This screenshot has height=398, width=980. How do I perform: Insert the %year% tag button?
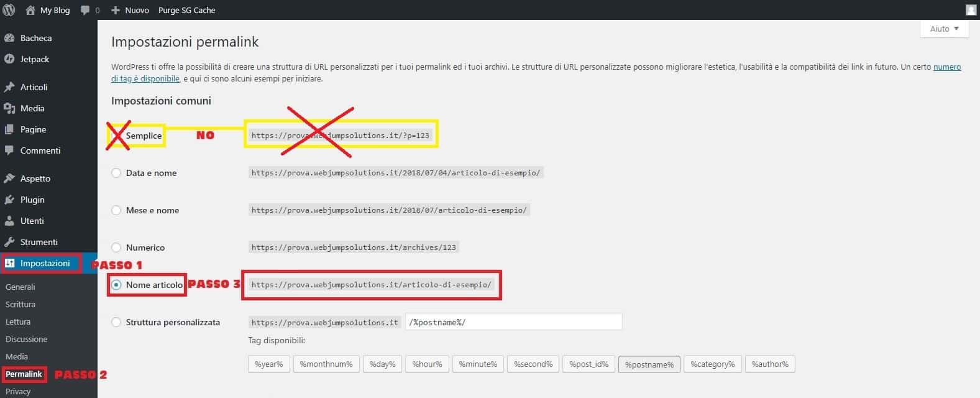coord(268,364)
